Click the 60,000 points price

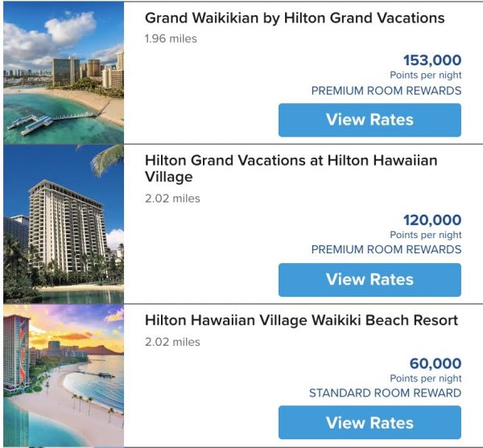(436, 364)
